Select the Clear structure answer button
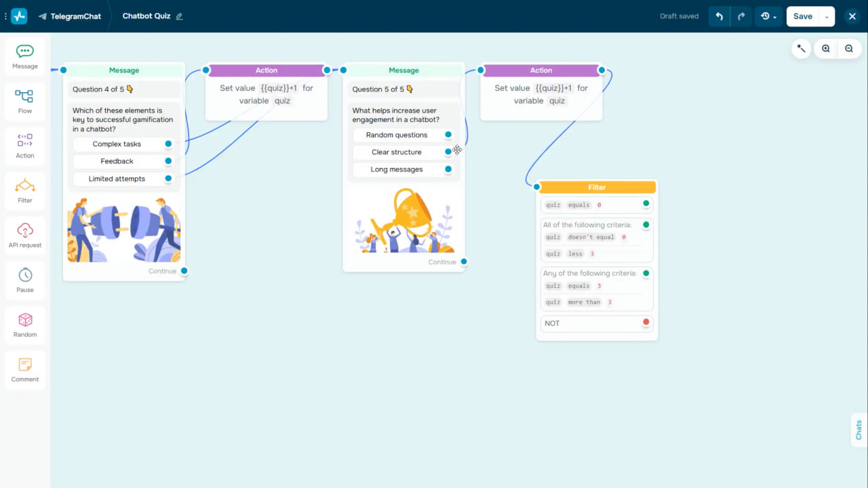This screenshot has height=488, width=868. pos(397,152)
